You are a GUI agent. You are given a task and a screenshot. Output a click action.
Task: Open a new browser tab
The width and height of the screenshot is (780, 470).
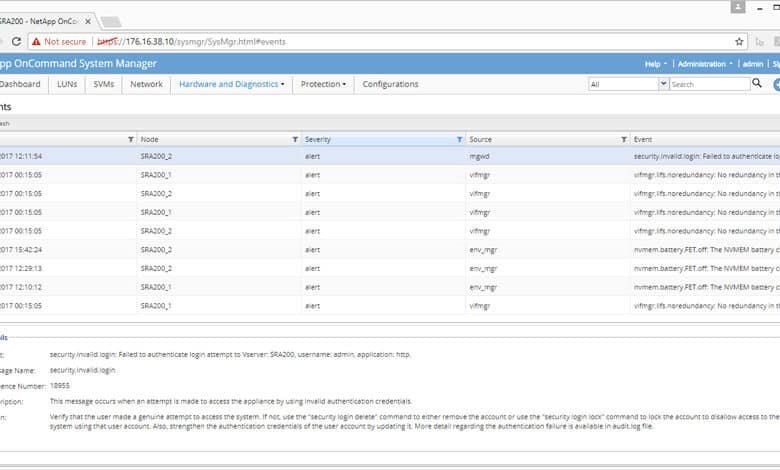110,21
